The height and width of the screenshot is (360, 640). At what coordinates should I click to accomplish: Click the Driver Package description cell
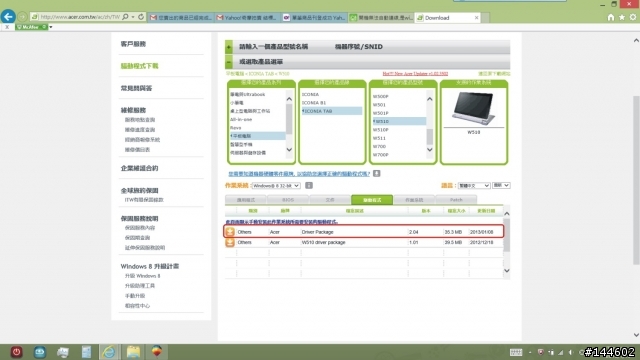point(354,232)
